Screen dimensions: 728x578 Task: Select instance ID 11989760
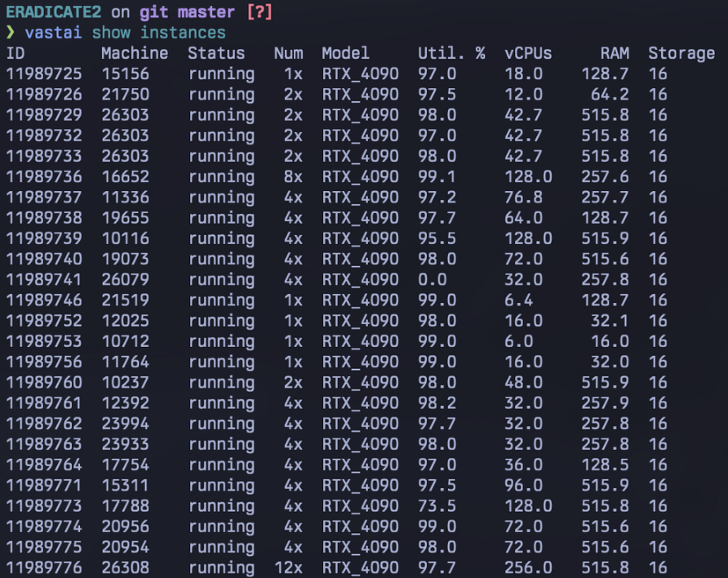(44, 383)
